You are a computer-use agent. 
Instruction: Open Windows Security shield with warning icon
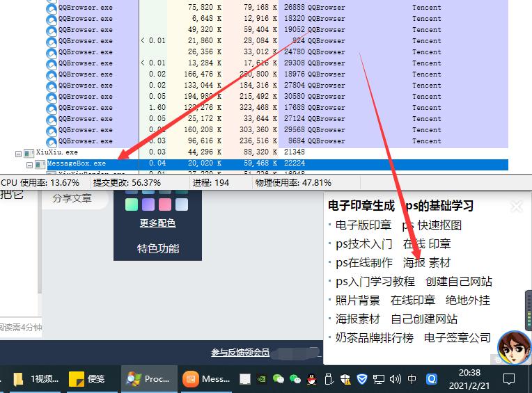pyautogui.click(x=345, y=379)
